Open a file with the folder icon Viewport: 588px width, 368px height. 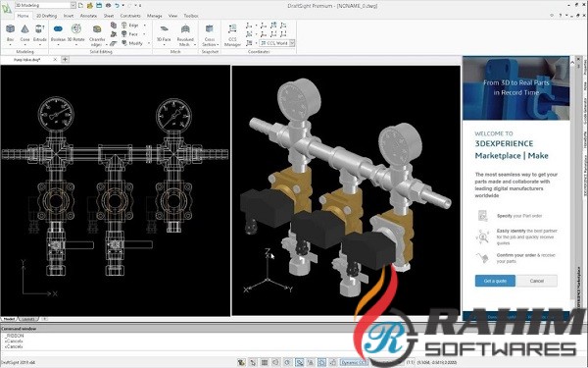[x=90, y=5]
